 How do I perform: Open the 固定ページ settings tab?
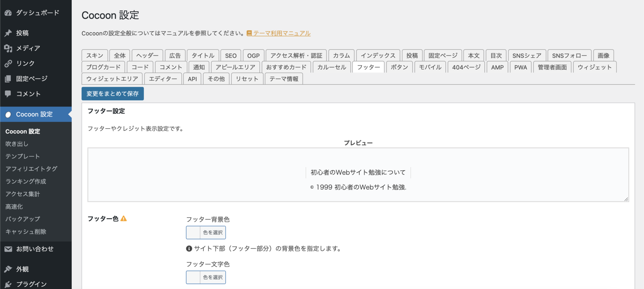click(443, 55)
